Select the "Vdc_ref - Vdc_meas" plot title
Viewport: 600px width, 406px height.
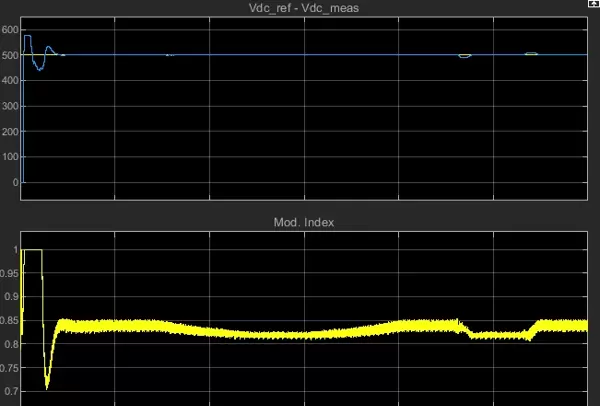coord(299,10)
